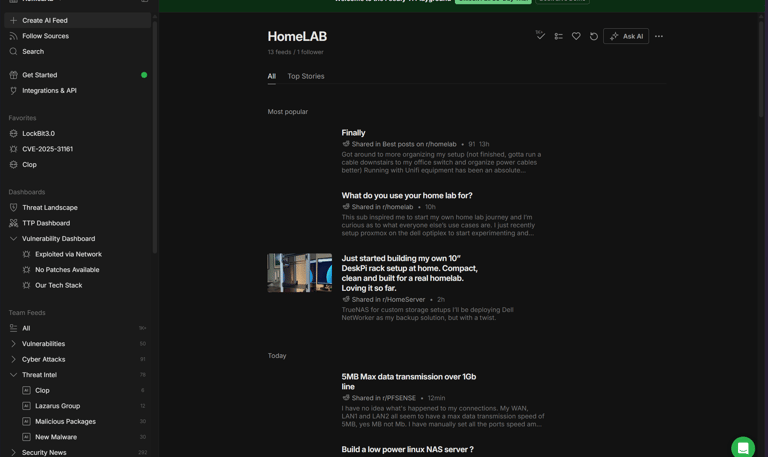The width and height of the screenshot is (768, 457).
Task: Open the Malicious Packages AI feed
Action: (x=65, y=422)
